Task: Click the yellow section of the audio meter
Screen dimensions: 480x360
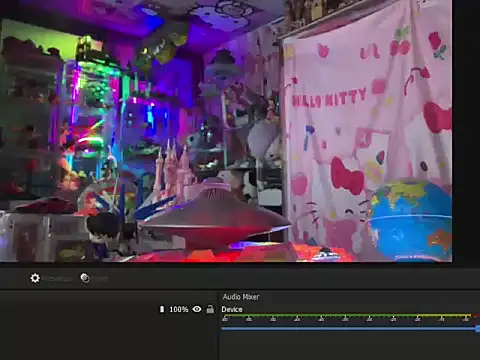Action: click(x=443, y=315)
